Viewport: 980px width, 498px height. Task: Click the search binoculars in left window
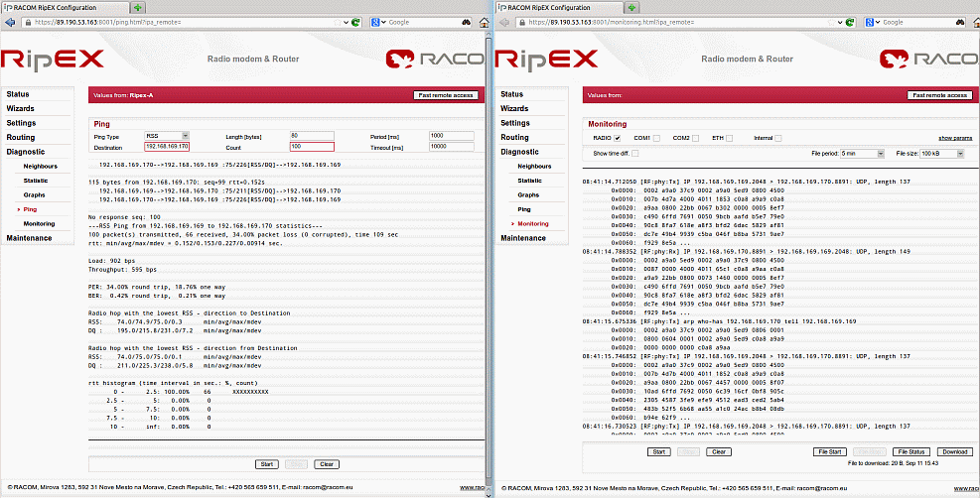point(467,22)
